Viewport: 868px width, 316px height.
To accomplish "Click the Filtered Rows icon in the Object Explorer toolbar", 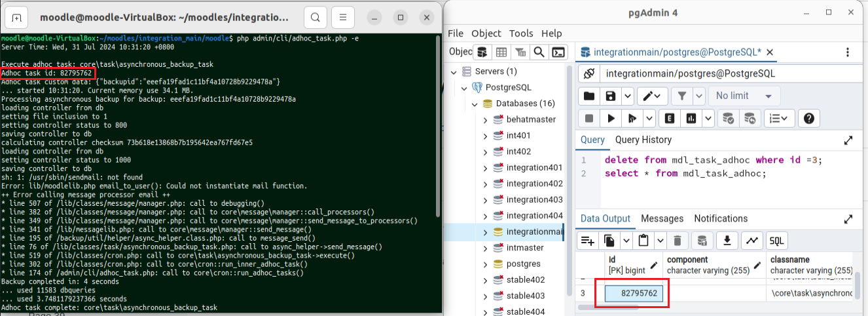I will [520, 52].
